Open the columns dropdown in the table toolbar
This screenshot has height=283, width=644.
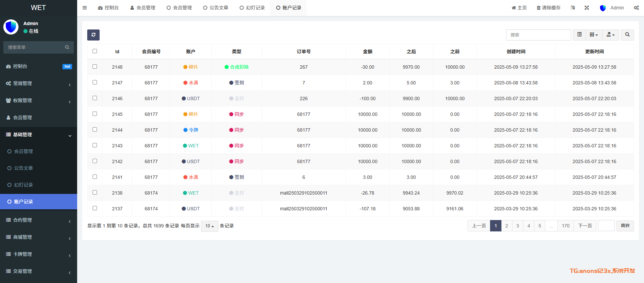coord(594,35)
